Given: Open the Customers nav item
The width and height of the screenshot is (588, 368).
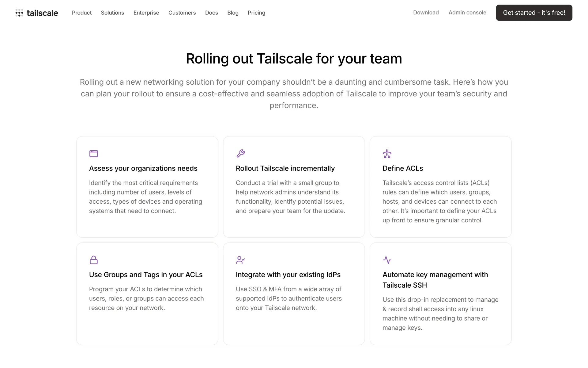Looking at the screenshot, I should (x=182, y=13).
